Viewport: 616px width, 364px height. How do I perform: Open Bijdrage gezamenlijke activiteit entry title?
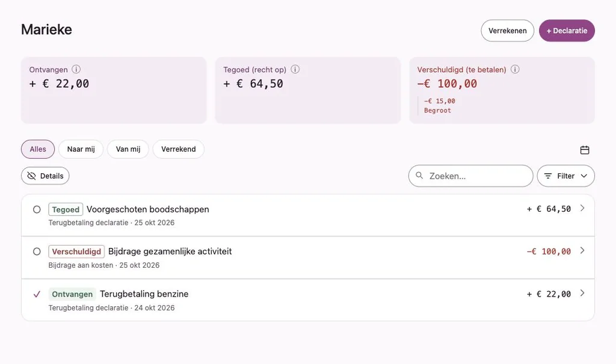[x=170, y=251]
